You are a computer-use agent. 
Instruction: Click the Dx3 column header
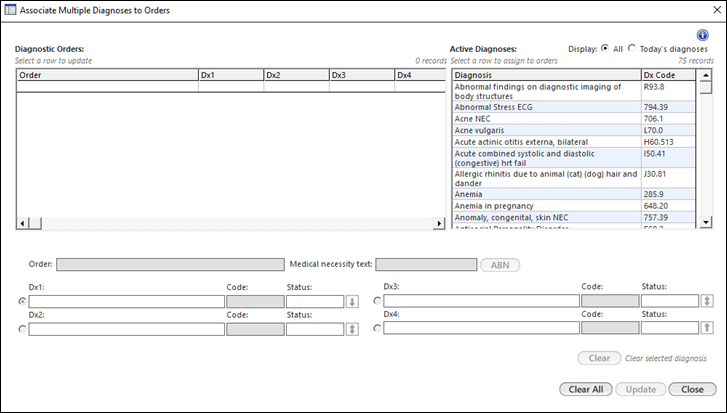[362, 75]
